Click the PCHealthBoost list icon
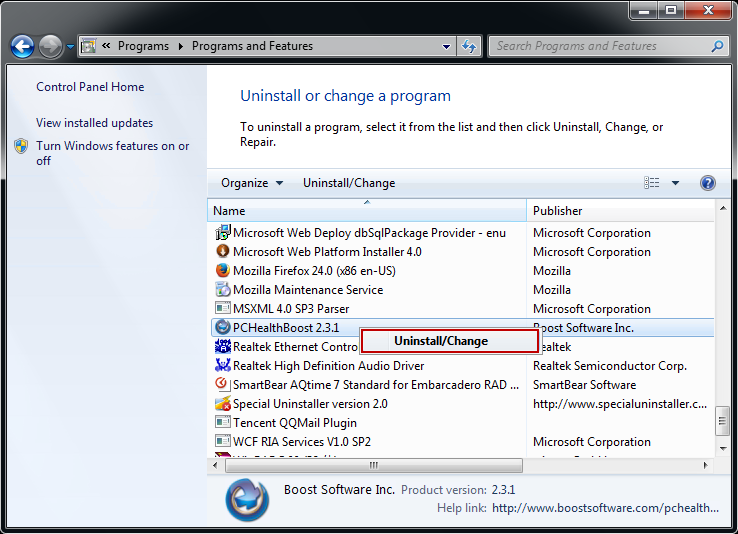Screen dimensions: 738x534 (223, 327)
